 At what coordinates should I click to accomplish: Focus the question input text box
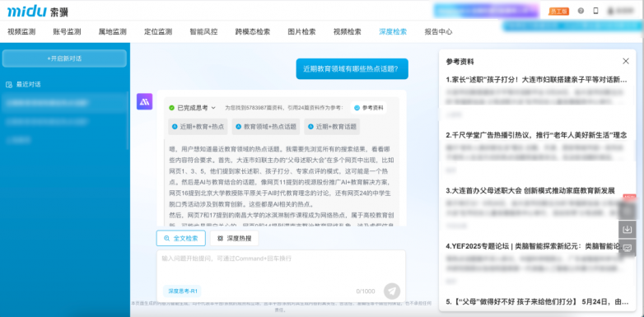coord(281,266)
